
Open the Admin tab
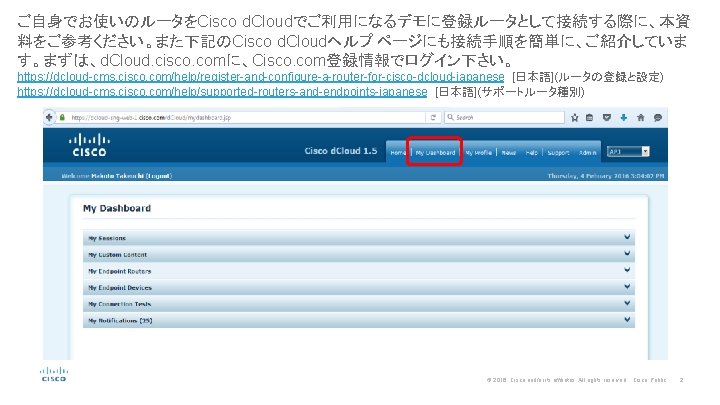click(x=587, y=152)
